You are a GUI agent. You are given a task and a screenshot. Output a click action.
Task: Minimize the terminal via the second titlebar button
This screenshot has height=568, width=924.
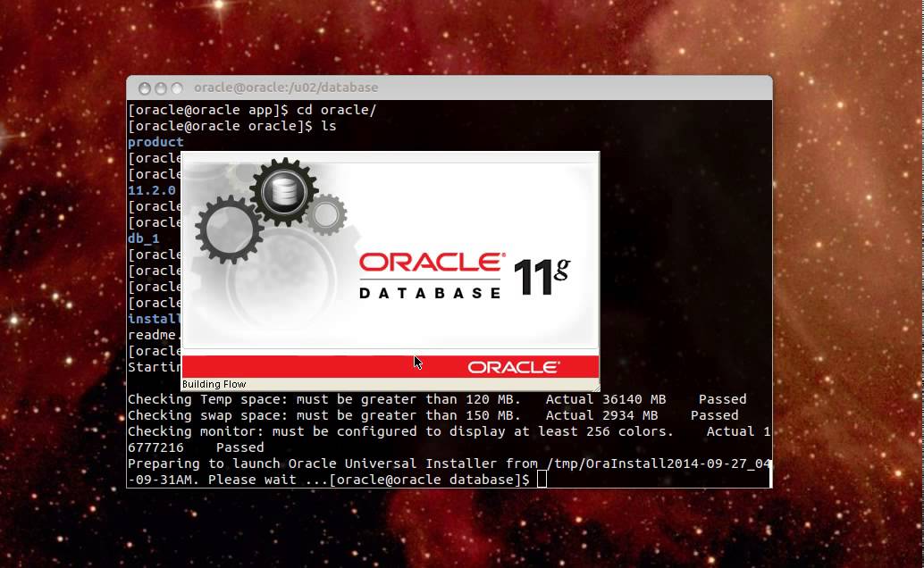(160, 88)
